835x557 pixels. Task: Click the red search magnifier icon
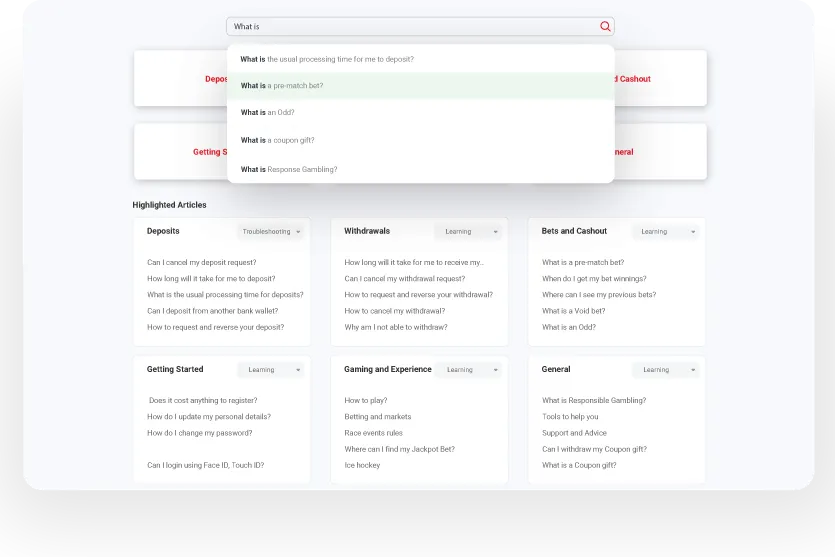605,27
